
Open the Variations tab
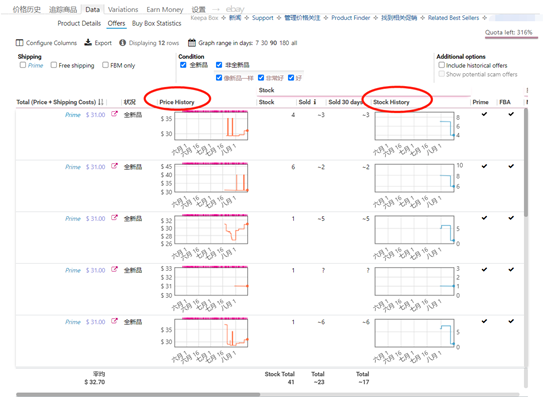click(123, 10)
